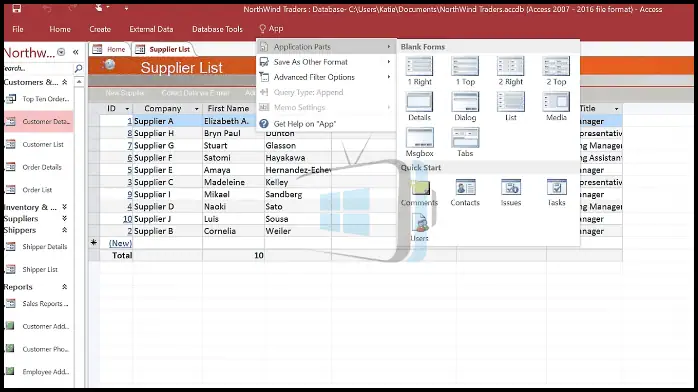698x392 pixels.
Task: Open Advanced Filter Options submenu
Action: coord(326,77)
